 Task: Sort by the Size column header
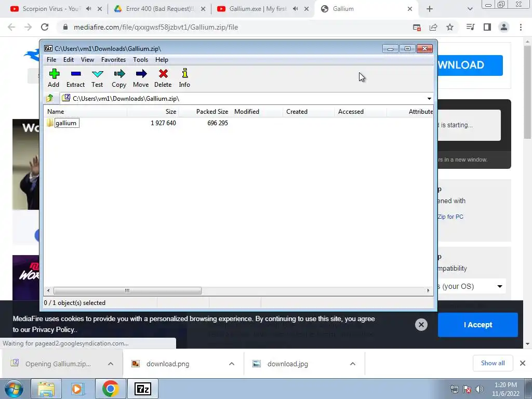pos(153,112)
